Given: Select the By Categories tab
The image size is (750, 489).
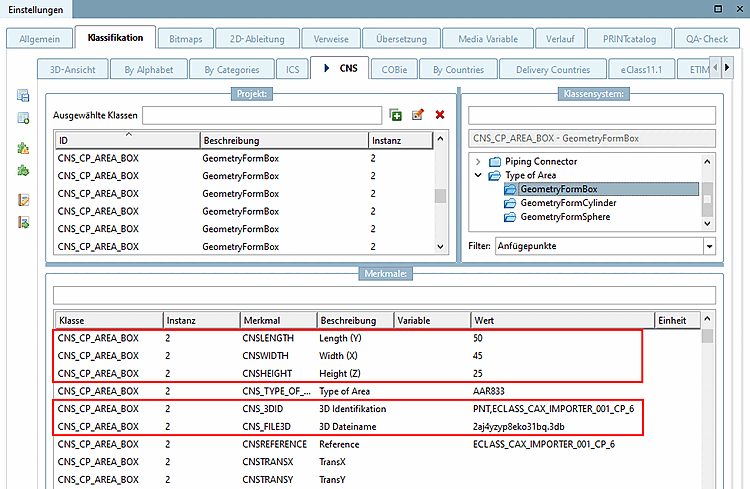Looking at the screenshot, I should coord(231,70).
